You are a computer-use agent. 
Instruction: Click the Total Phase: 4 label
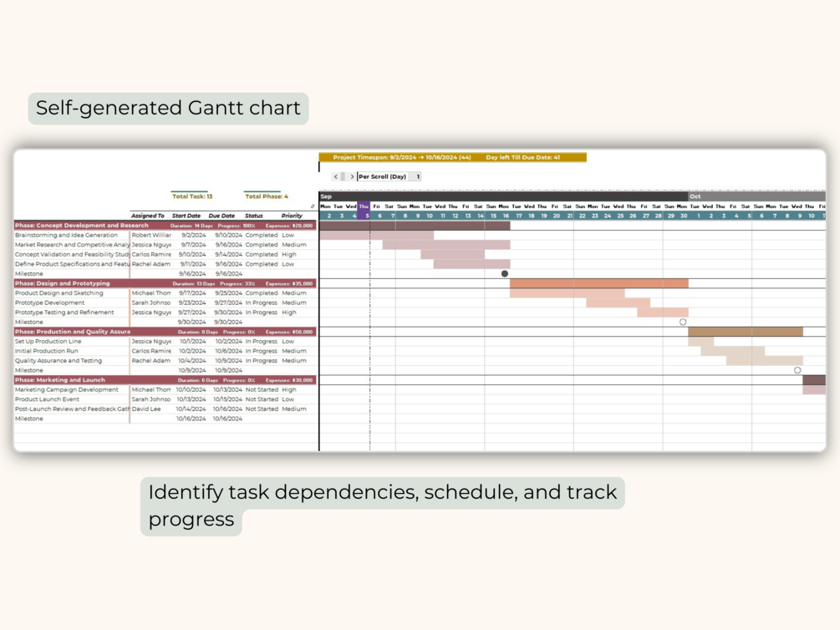[x=267, y=196]
